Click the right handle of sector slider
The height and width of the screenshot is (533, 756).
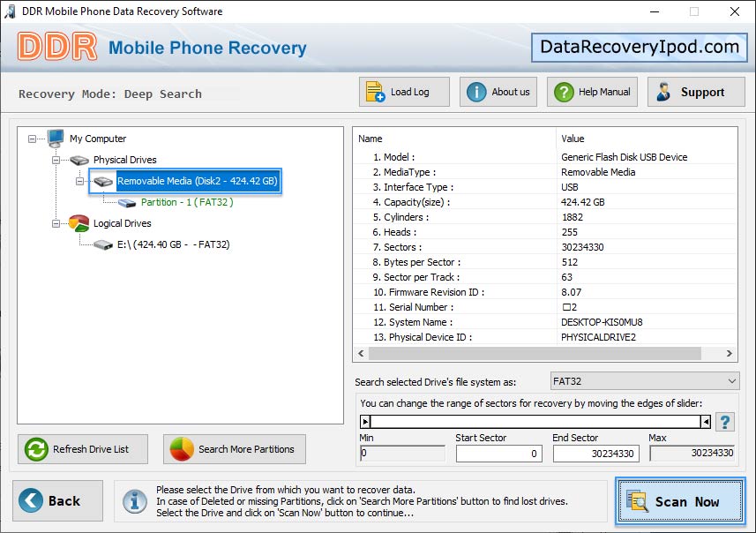706,422
